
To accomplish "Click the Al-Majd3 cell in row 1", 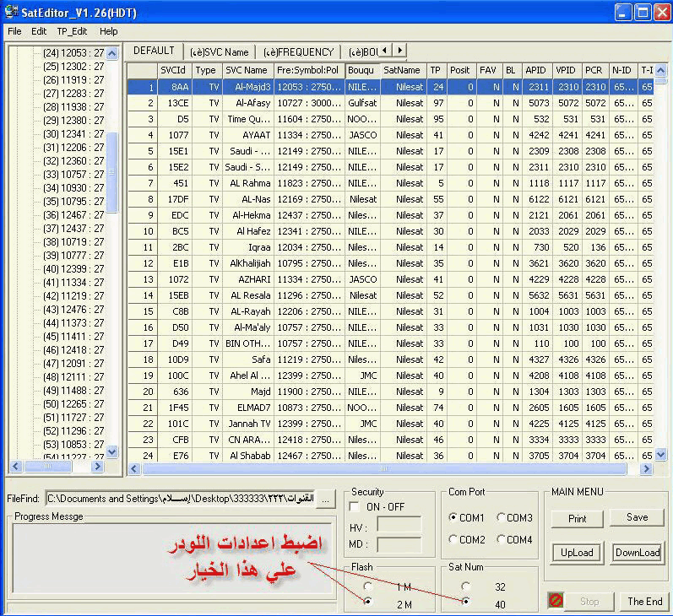I will tap(248, 87).
